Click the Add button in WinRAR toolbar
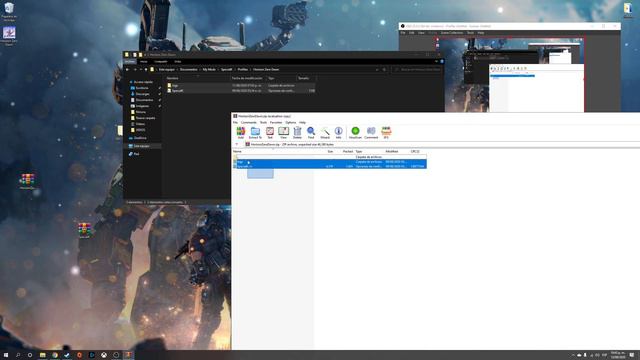The width and height of the screenshot is (640, 360). (x=241, y=133)
